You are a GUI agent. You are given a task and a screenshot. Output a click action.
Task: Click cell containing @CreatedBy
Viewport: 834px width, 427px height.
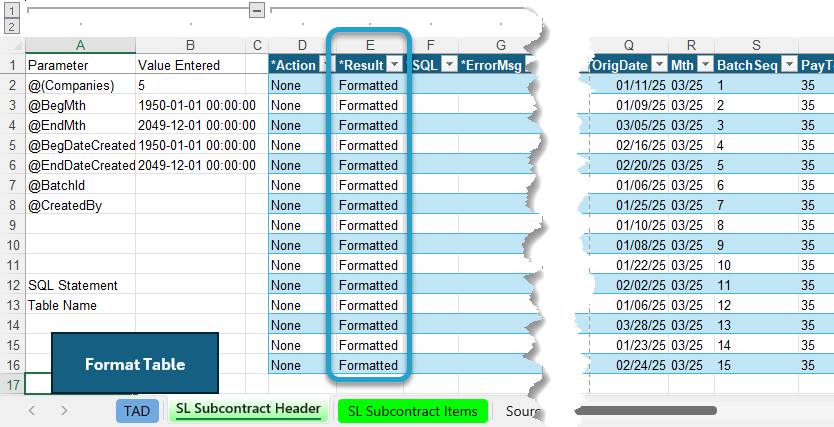[x=80, y=205]
